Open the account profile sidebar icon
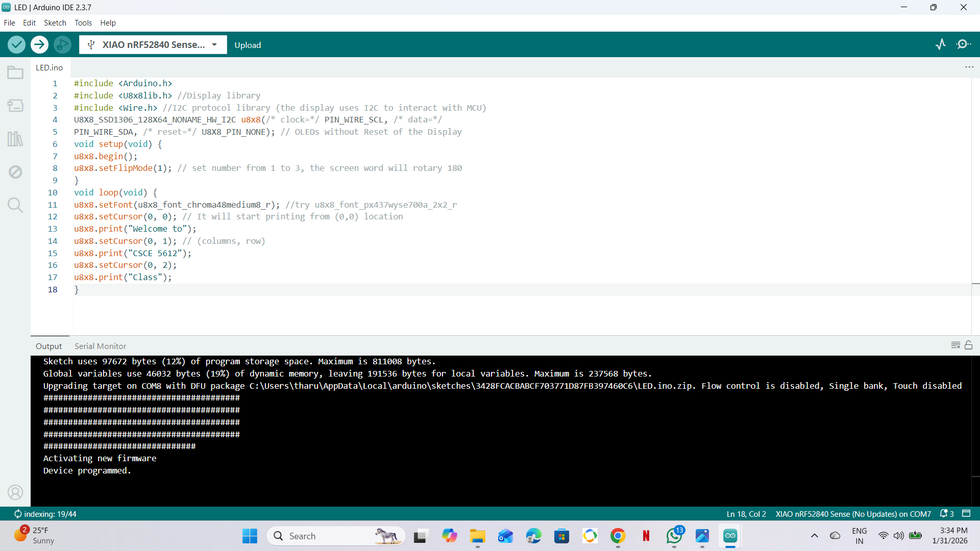This screenshot has width=980, height=551. click(x=15, y=492)
